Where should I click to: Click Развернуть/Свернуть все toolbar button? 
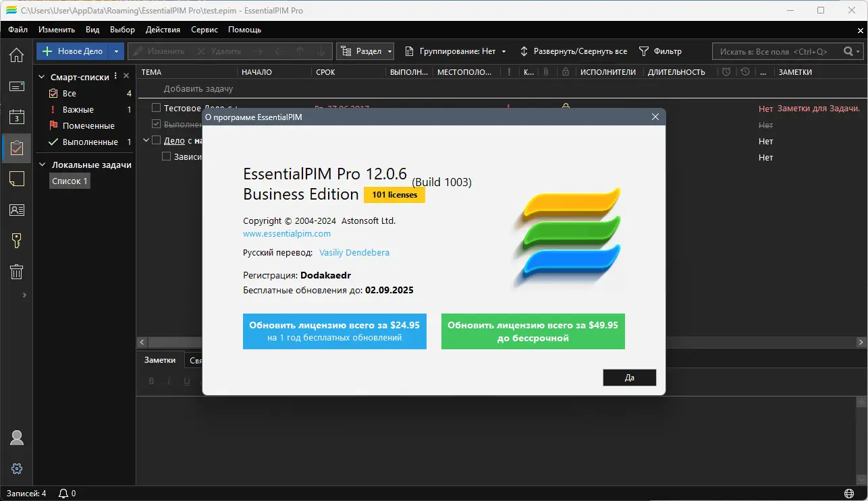573,51
